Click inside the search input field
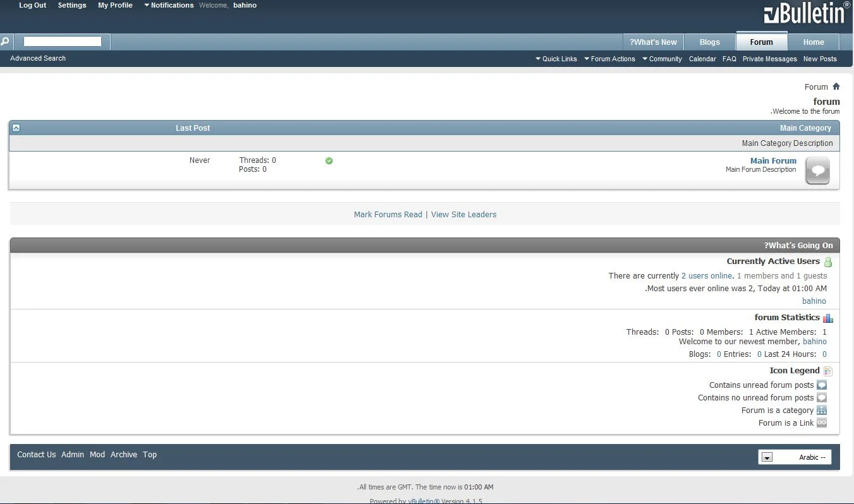This screenshot has height=504, width=854. coord(63,42)
